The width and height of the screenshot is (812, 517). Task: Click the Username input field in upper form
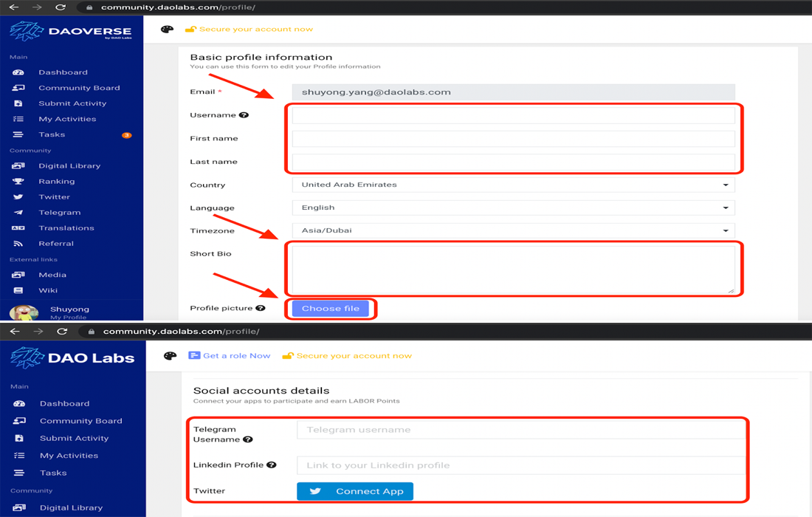point(513,115)
